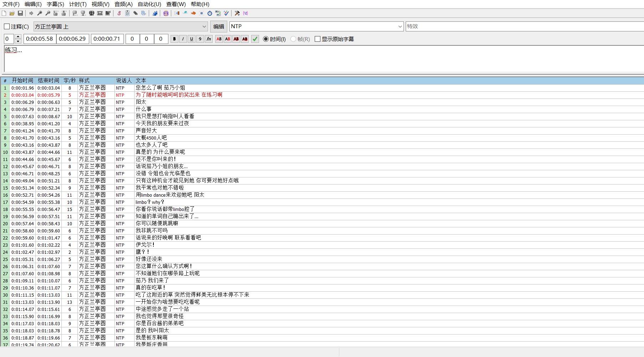This screenshot has width=644, height=357.
Task: Pick primary color (first AB button)
Action: click(219, 39)
